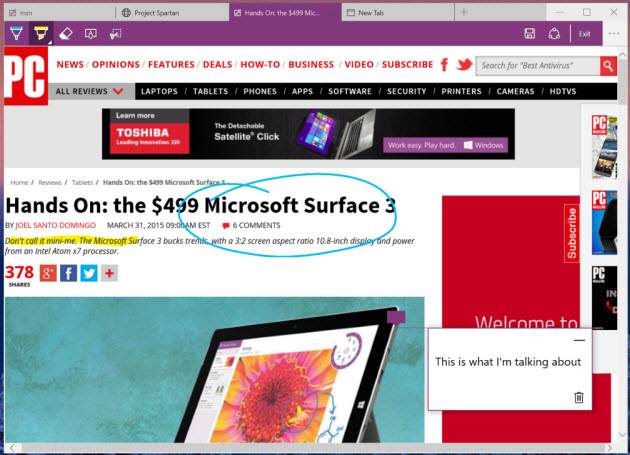Click the Work easy Play hard Windows banner
The image size is (630, 455).
click(446, 145)
